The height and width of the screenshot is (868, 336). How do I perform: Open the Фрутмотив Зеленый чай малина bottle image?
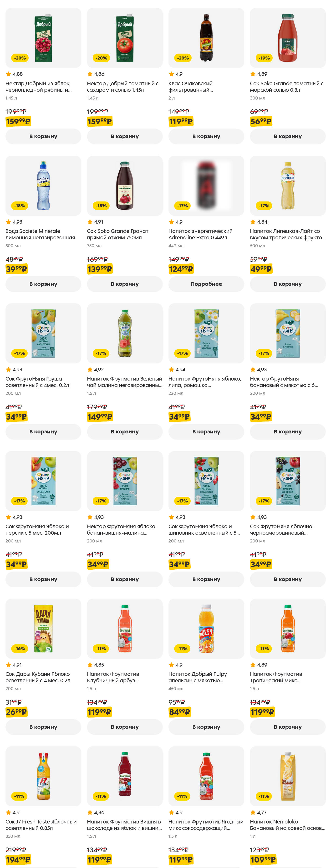[124, 333]
